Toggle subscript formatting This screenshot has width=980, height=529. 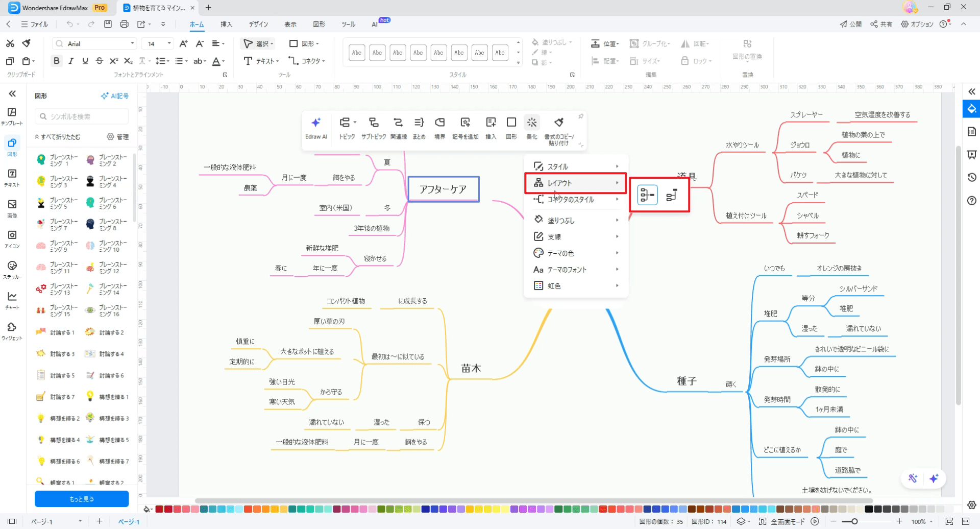128,61
